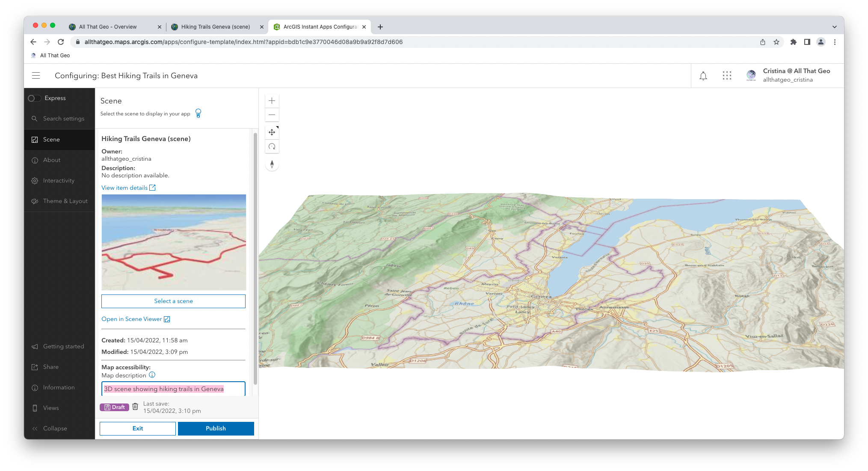Click the Select a scene button
This screenshot has width=868, height=471.
[173, 301]
